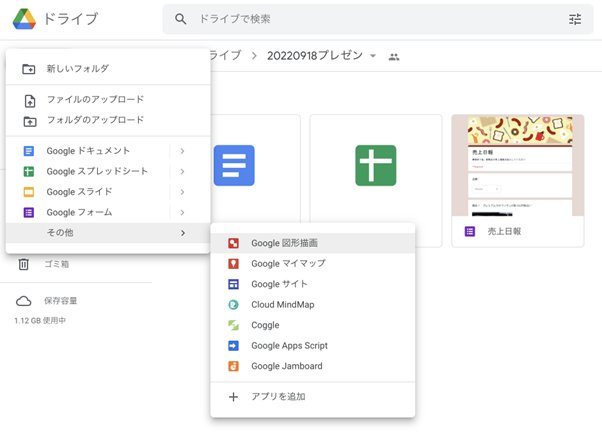Image resolution: width=602 pixels, height=436 pixels.
Task: Click the 20220918プレゼン breadcrumb name
Action: [x=315, y=56]
